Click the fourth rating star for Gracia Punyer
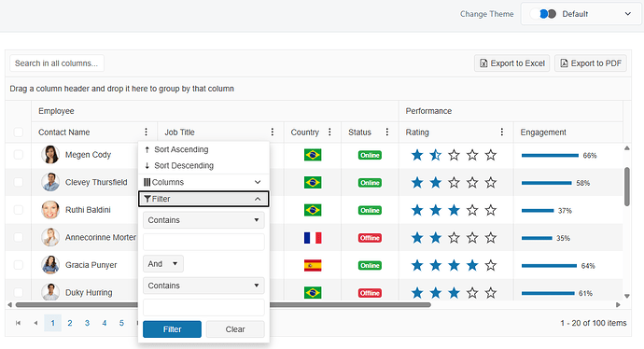Viewport: 644px width, 349px height. 472,265
